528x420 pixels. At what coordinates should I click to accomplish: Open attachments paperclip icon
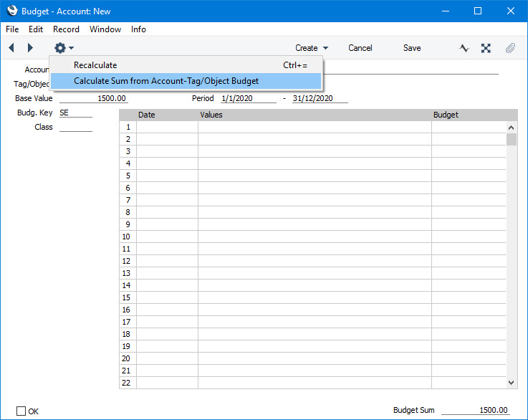[x=510, y=48]
